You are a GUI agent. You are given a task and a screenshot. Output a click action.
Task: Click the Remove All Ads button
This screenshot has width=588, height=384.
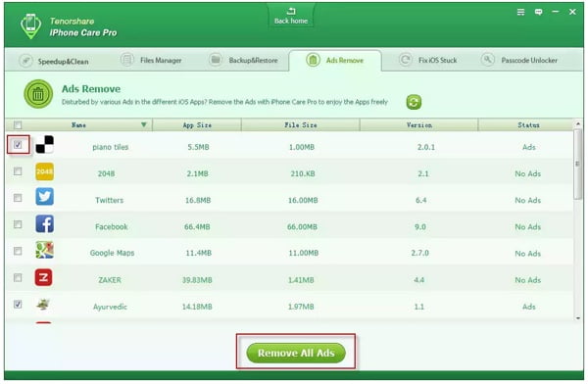point(296,353)
